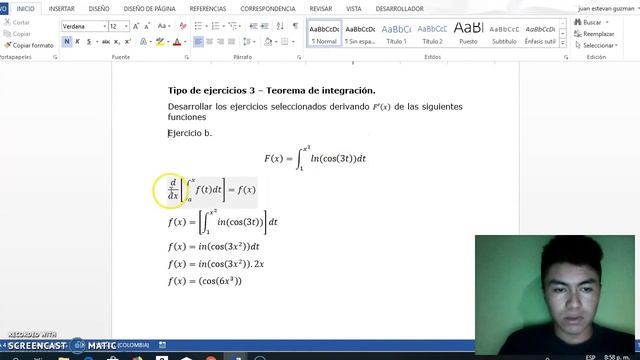Clear all formatting eraser icon
The width and height of the screenshot is (640, 360).
[x=183, y=26]
